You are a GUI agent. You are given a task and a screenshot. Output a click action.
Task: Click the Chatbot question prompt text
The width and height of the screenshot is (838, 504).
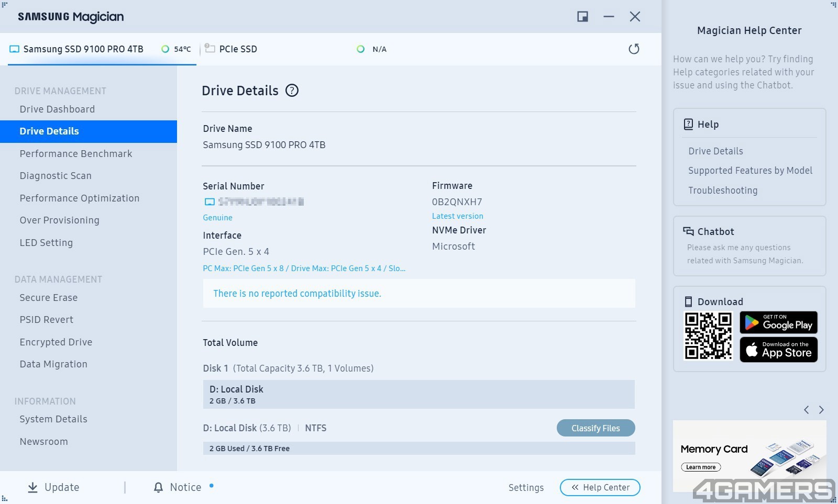coord(745,254)
